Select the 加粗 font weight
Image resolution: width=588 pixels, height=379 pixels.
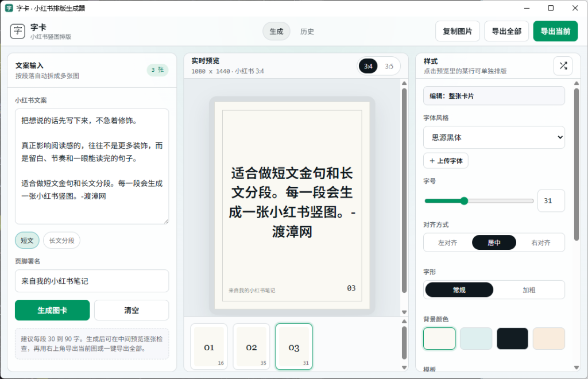(x=529, y=290)
